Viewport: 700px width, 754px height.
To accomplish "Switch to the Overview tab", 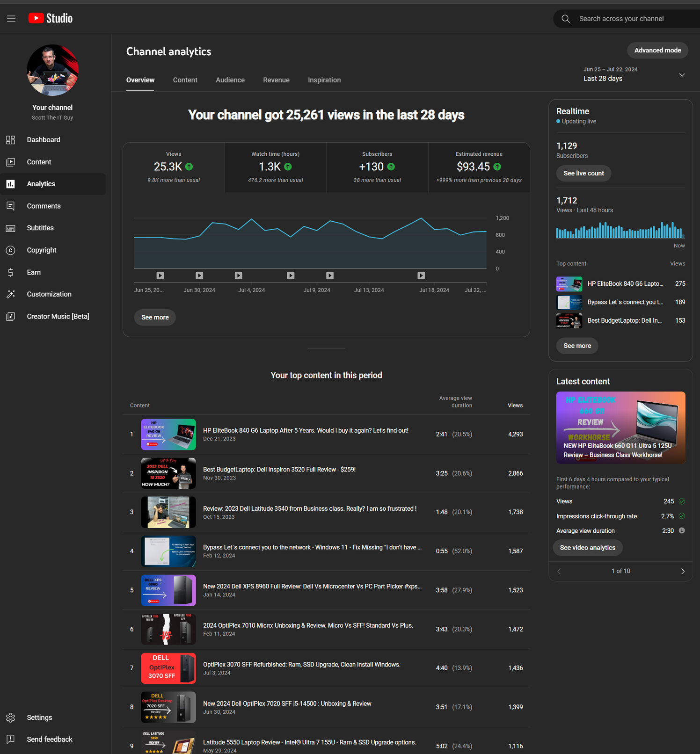I will 140,80.
